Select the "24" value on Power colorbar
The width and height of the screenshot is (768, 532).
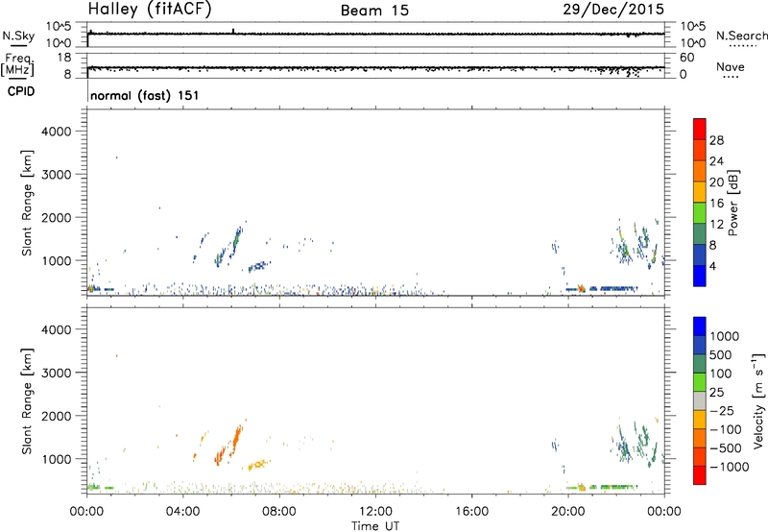pyautogui.click(x=716, y=161)
